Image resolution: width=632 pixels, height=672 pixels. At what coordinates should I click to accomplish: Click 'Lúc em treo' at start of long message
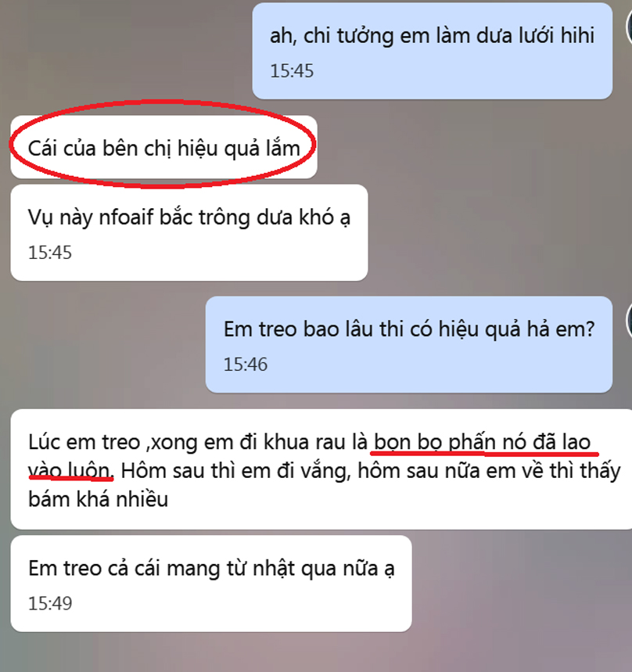(x=84, y=442)
